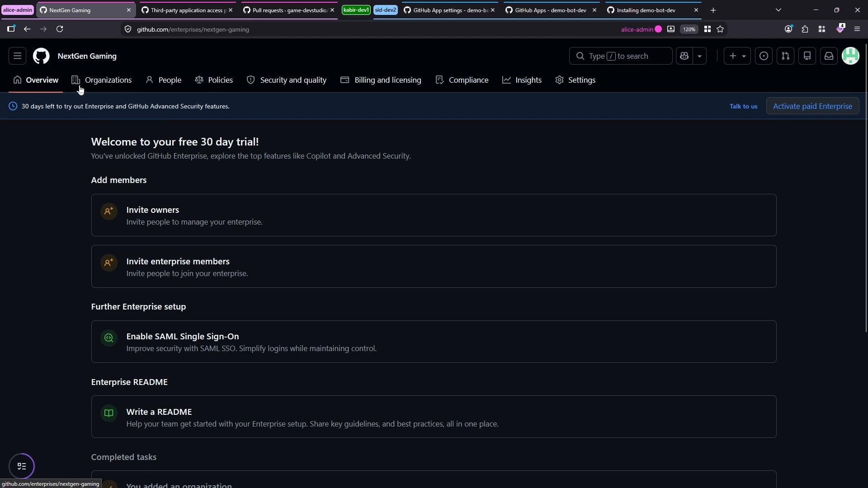The image size is (868, 488).
Task: Click the alice-admin container label in address bar
Action: pos(641,29)
